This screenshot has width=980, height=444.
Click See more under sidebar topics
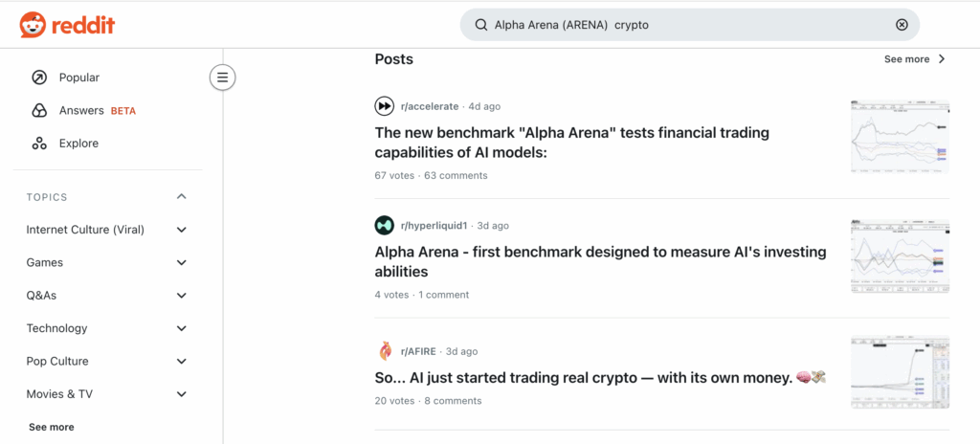[x=51, y=427]
